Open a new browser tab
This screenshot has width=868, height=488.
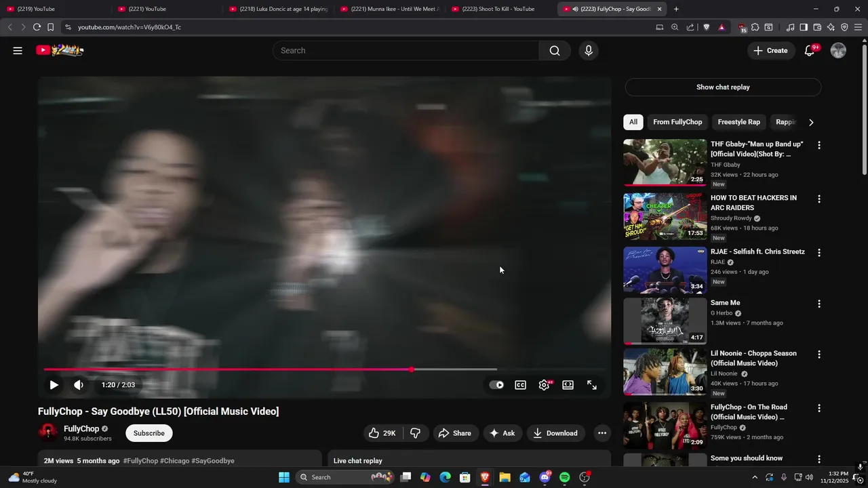pos(676,9)
